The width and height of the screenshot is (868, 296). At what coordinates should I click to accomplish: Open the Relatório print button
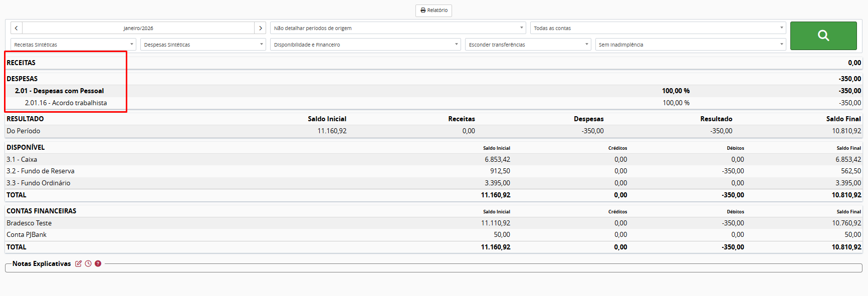433,11
